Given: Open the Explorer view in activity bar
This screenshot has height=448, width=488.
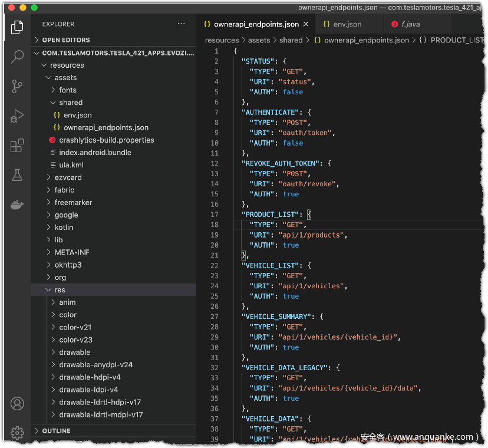Looking at the screenshot, I should click(x=17, y=27).
